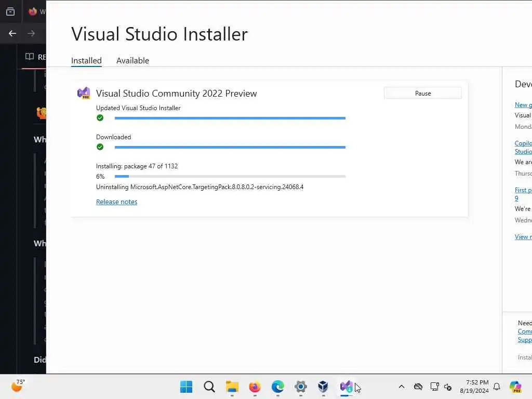Open Copilot Preview in taskbar

[515, 387]
